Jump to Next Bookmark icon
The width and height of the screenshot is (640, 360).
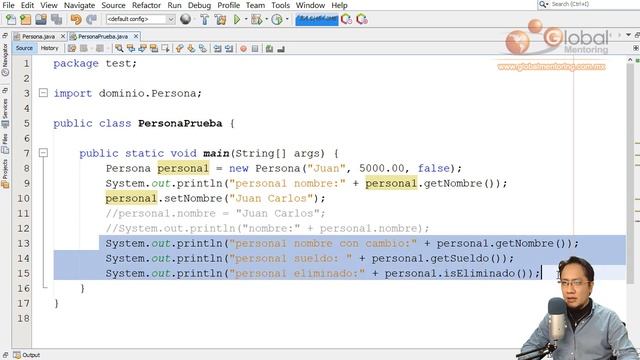(x=191, y=49)
